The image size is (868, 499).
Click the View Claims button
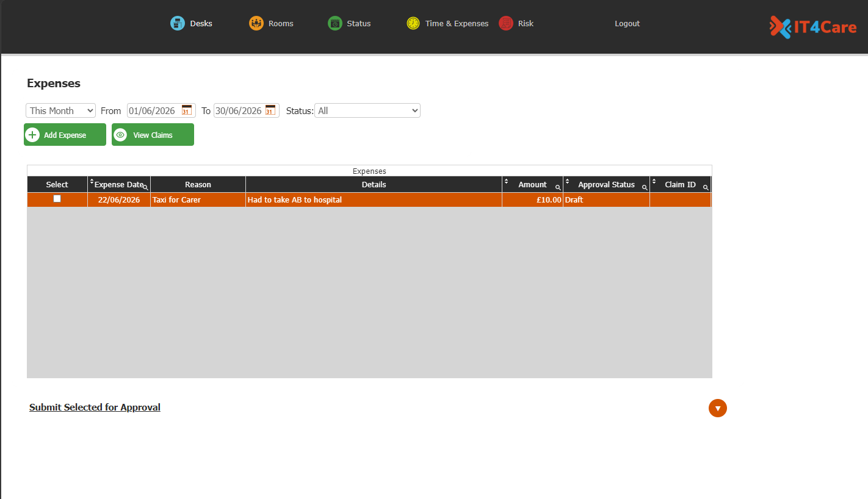coord(153,135)
